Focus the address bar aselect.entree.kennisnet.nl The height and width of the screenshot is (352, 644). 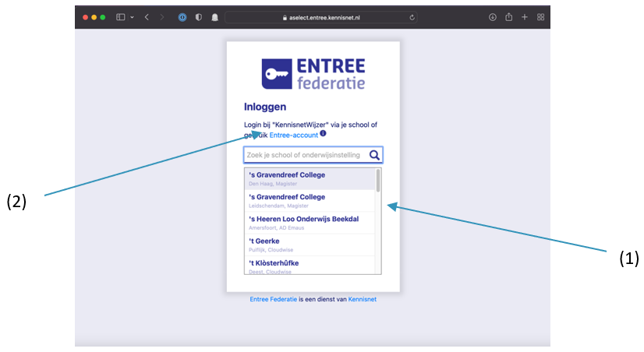tap(321, 17)
